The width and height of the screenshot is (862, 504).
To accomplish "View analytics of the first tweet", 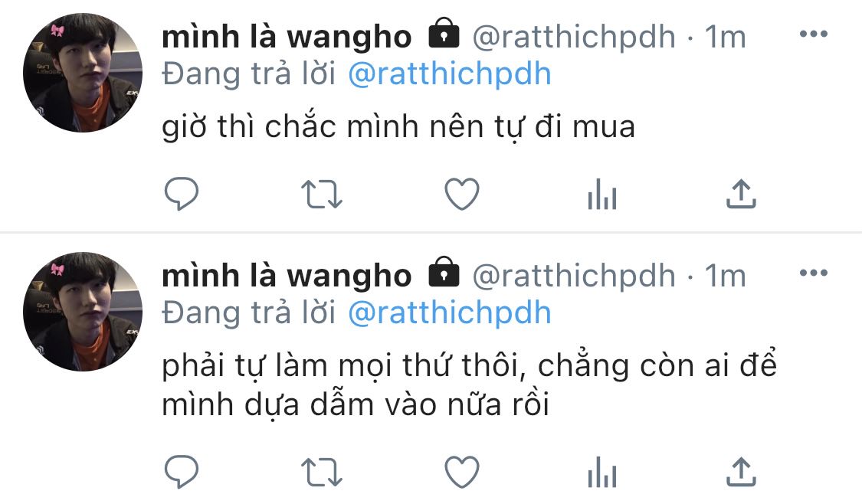I will pos(602,195).
